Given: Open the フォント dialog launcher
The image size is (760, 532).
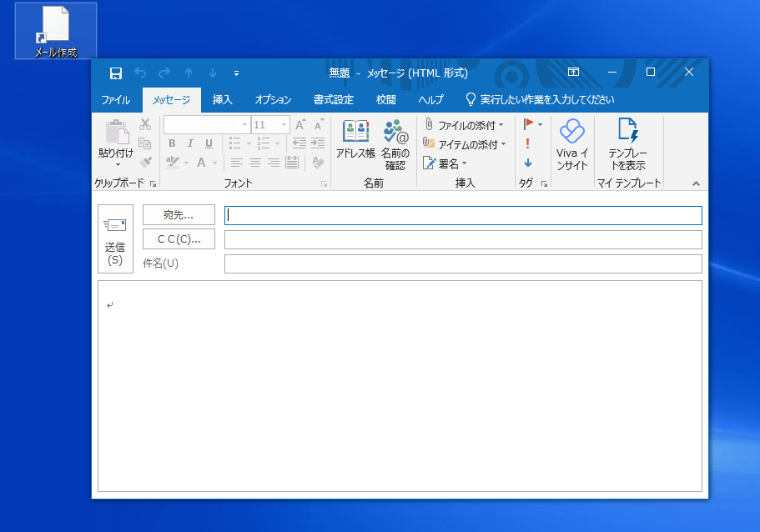Looking at the screenshot, I should pyautogui.click(x=325, y=184).
